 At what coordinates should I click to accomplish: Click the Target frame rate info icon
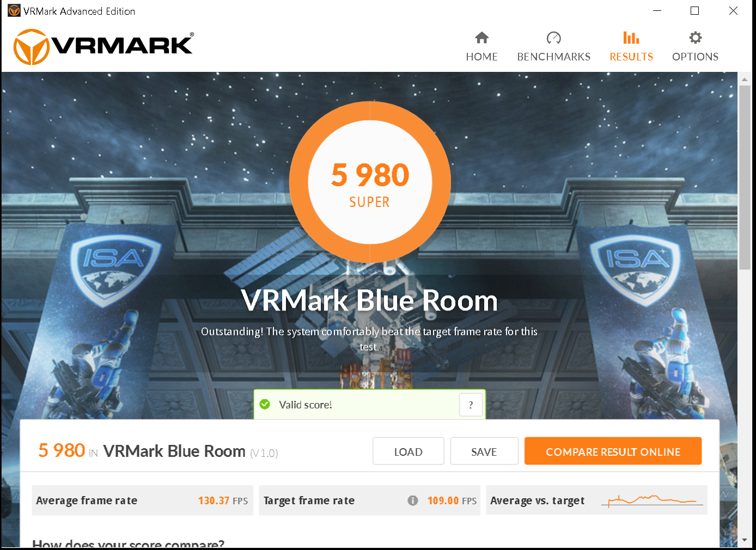pyautogui.click(x=413, y=500)
